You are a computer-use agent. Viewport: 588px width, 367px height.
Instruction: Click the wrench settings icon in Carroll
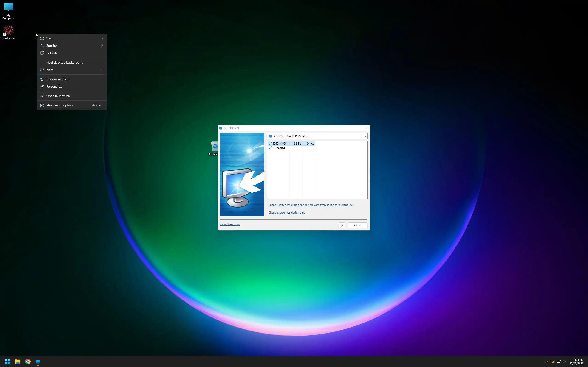pyautogui.click(x=342, y=225)
